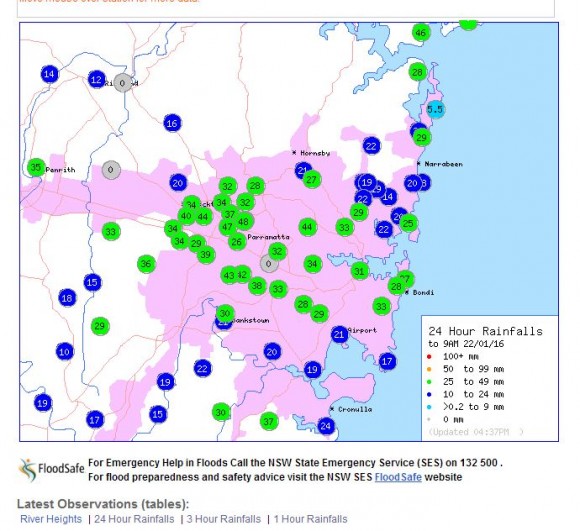The width and height of the screenshot is (580, 531).
Task: Click the Narrabeen place label
Action: (443, 164)
